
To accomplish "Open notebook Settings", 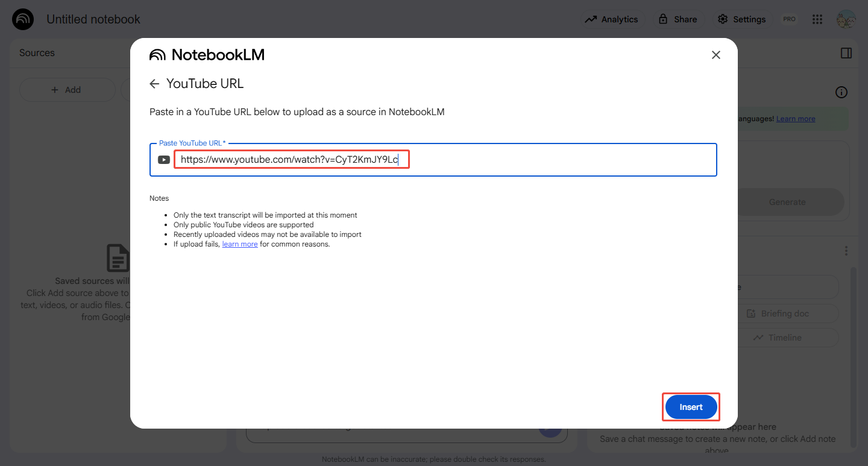I will [741, 19].
